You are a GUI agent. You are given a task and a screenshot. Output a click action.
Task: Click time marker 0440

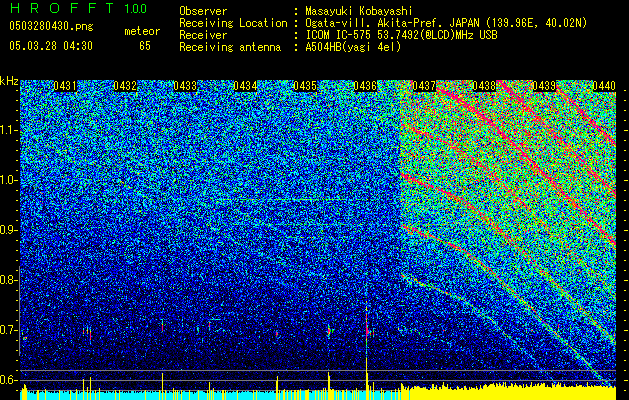tap(604, 86)
